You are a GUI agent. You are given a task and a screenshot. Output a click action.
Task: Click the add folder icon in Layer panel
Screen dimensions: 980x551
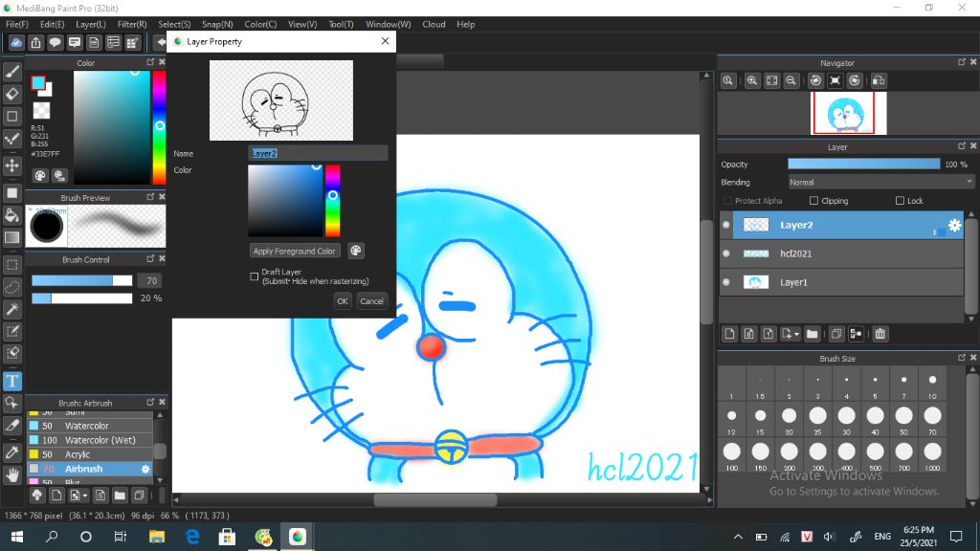click(812, 334)
